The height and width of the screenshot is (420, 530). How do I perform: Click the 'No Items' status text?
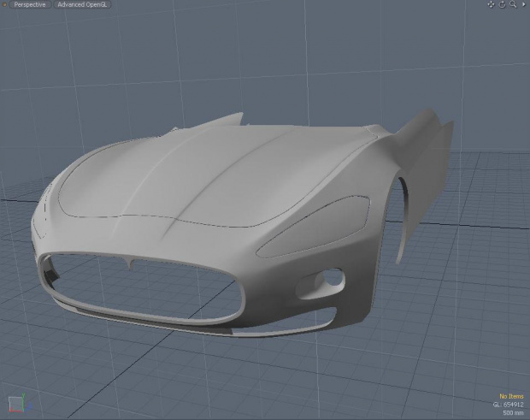[x=511, y=396]
